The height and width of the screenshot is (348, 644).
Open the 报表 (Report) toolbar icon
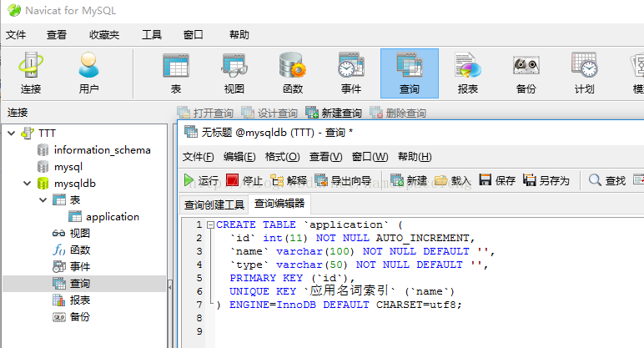pyautogui.click(x=468, y=73)
